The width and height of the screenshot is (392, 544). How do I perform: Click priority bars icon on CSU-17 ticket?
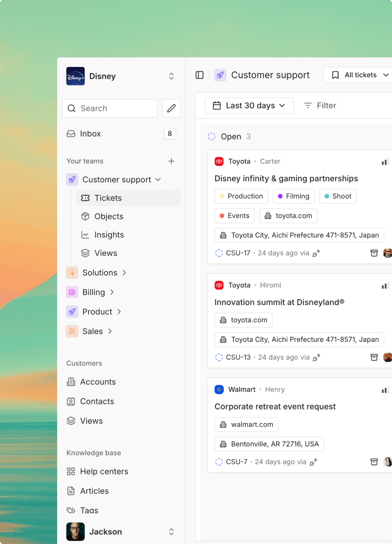(x=385, y=162)
